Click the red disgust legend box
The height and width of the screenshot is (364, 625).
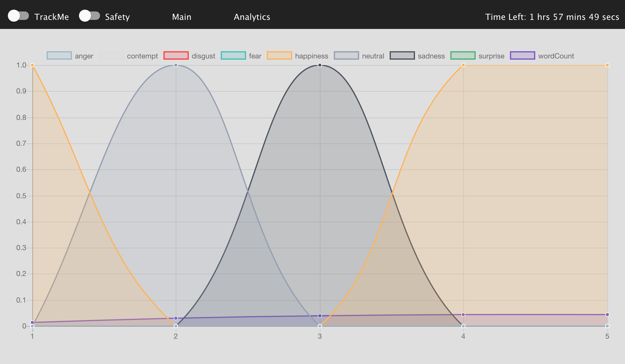click(176, 56)
